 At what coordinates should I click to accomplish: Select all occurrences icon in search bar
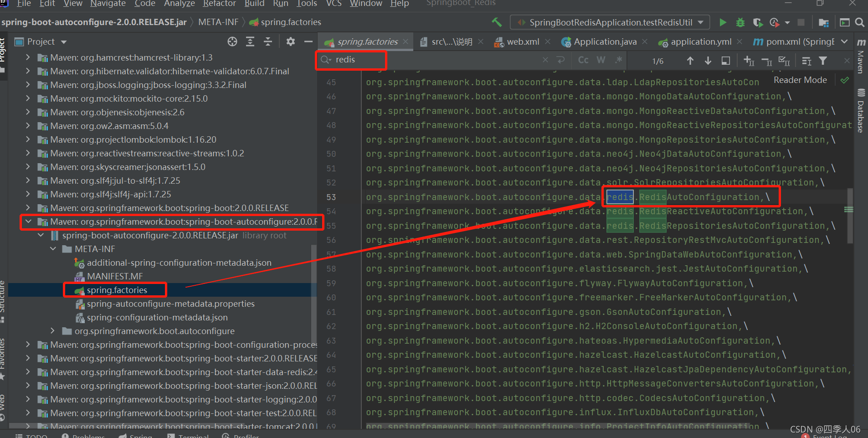[x=784, y=61]
